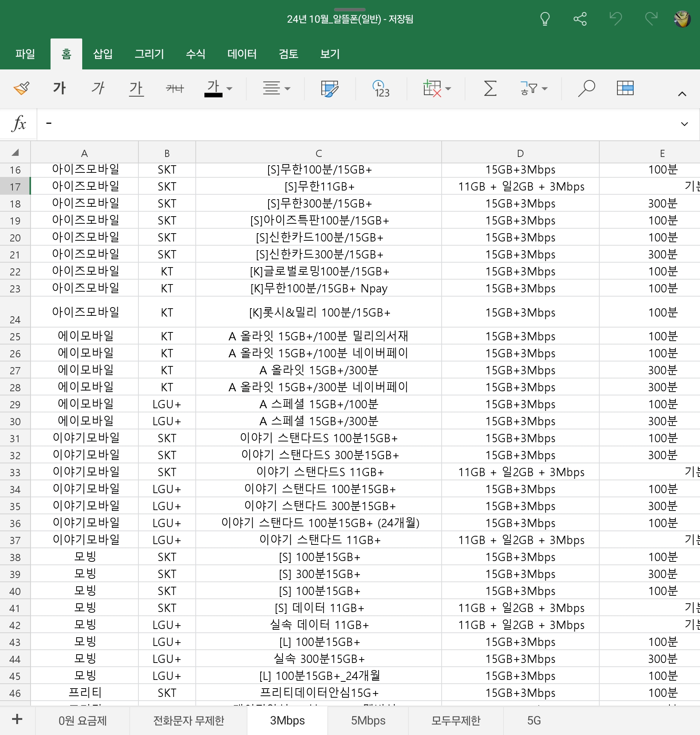Open the font color dropdown arrow
This screenshot has width=700, height=735.
click(229, 89)
